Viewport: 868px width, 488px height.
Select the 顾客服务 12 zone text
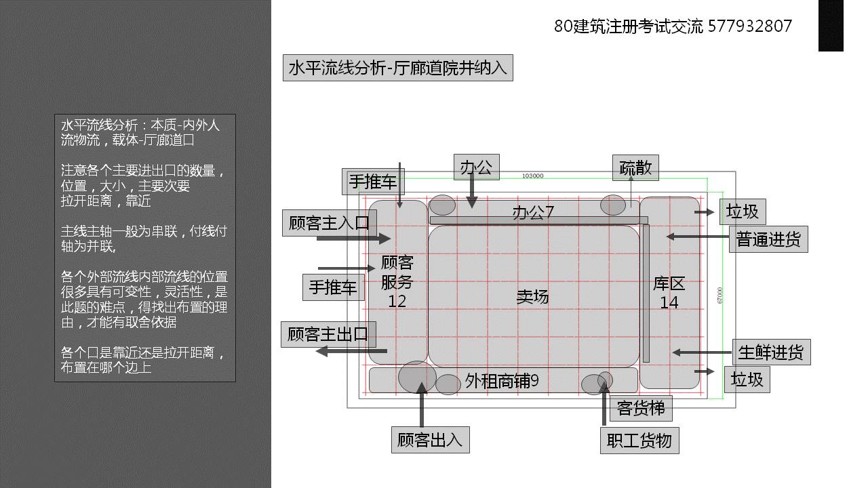pos(397,281)
